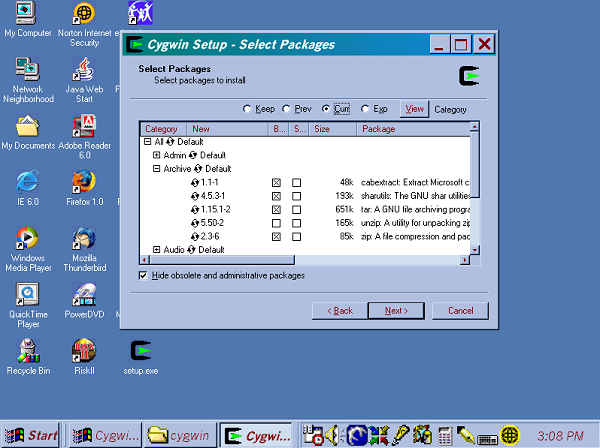This screenshot has width=600, height=448.
Task: Click package list scroll-up arrow
Action: pos(474,127)
